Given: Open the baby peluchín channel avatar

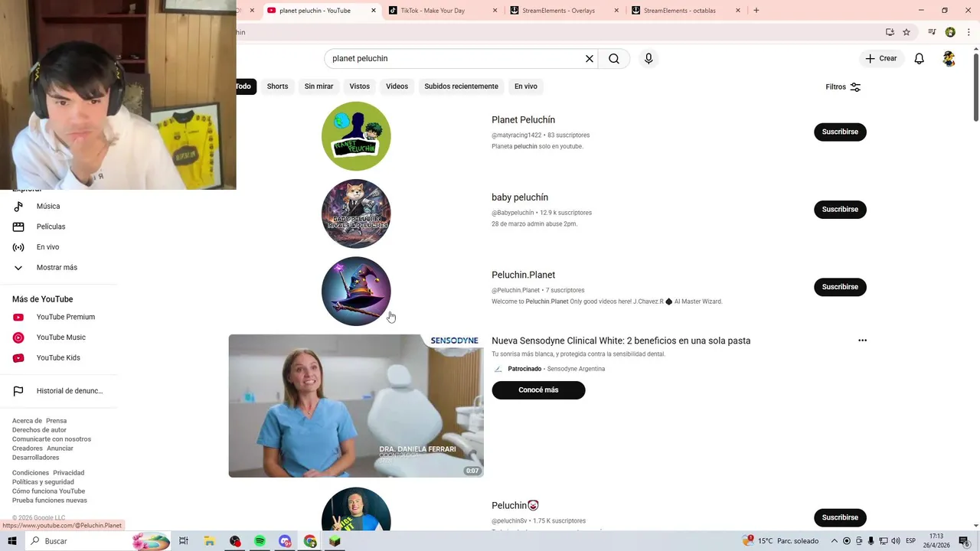Looking at the screenshot, I should coord(356,214).
